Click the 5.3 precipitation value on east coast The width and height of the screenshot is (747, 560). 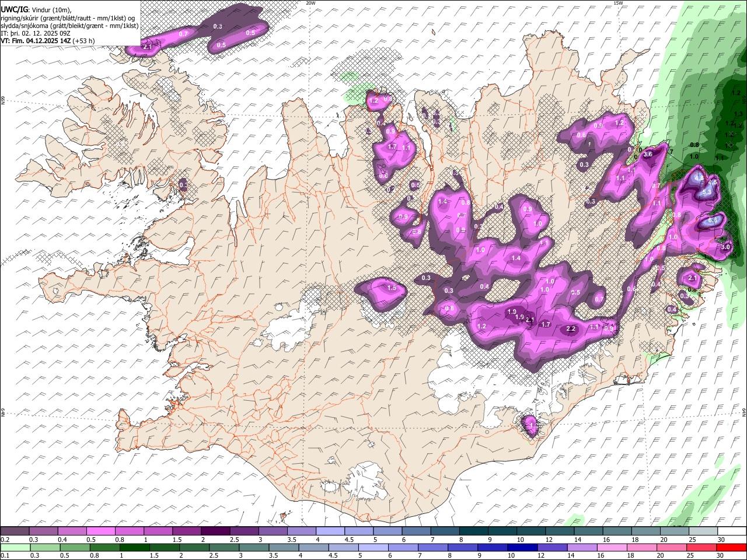pos(706,192)
